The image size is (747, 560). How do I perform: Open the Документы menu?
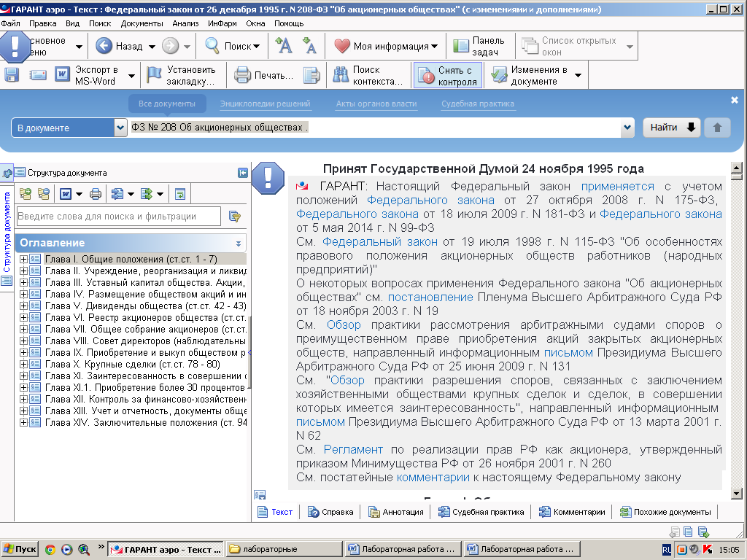pos(142,23)
